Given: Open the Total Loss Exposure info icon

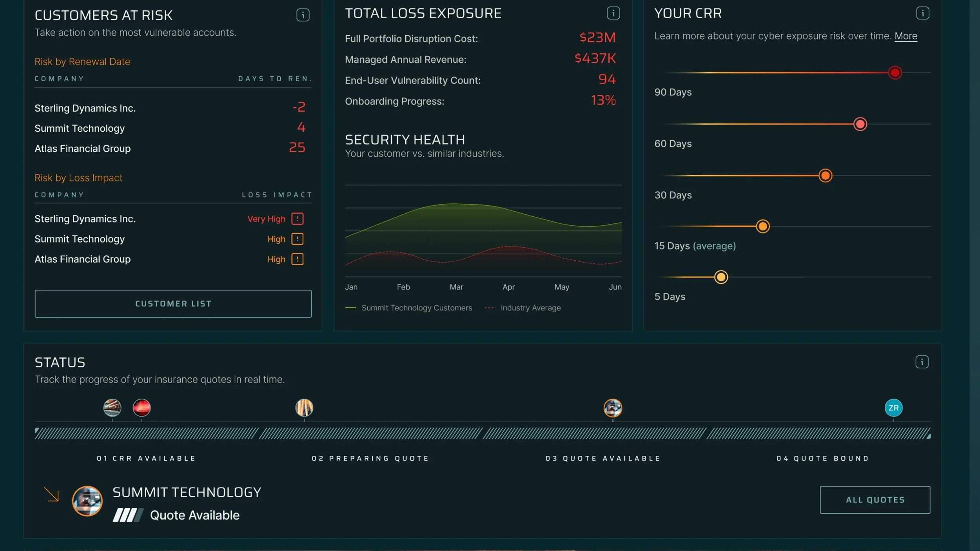Looking at the screenshot, I should [613, 13].
